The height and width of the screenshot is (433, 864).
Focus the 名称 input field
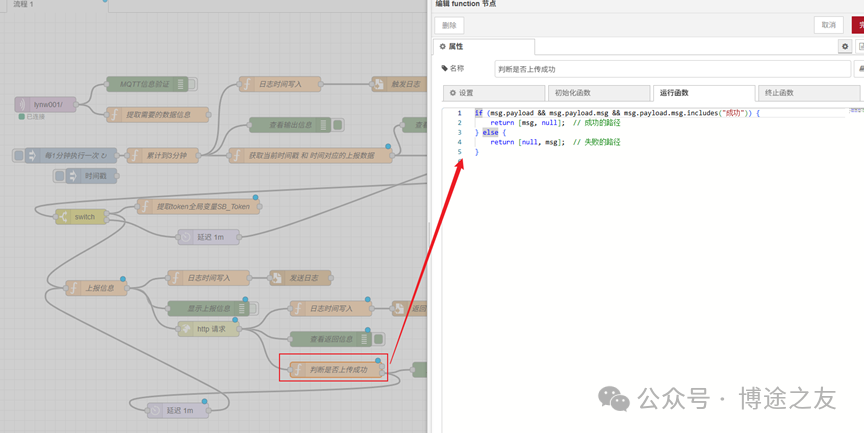tap(672, 69)
